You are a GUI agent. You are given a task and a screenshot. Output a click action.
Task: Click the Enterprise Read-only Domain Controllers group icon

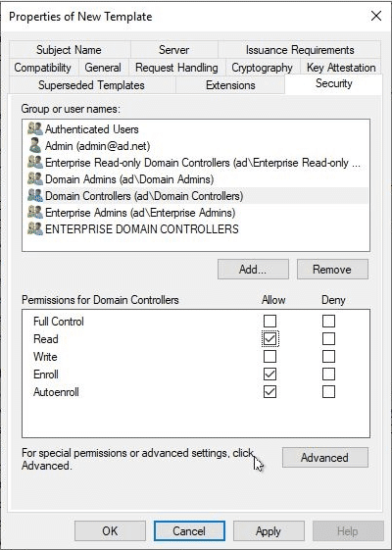pos(35,163)
